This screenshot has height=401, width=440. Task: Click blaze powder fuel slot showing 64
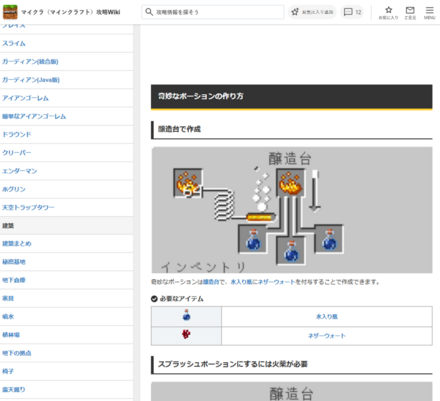188,183
